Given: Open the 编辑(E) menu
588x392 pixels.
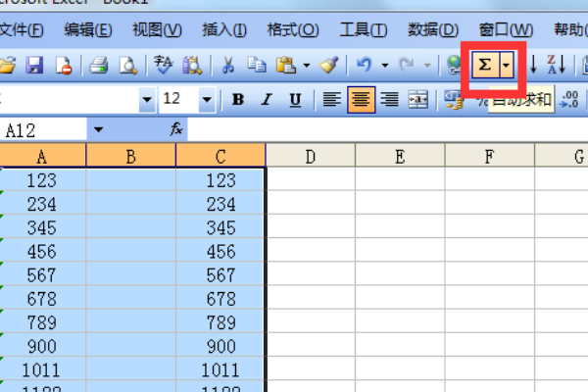Looking at the screenshot, I should click(x=88, y=30).
